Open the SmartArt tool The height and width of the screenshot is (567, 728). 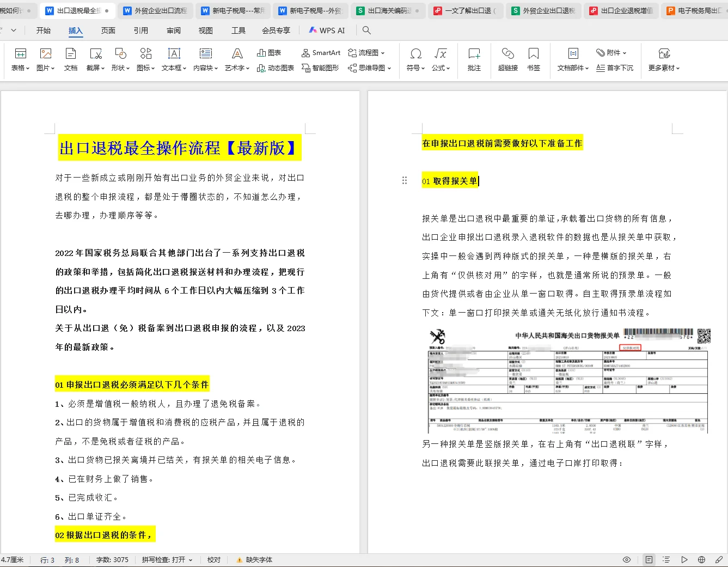(321, 52)
